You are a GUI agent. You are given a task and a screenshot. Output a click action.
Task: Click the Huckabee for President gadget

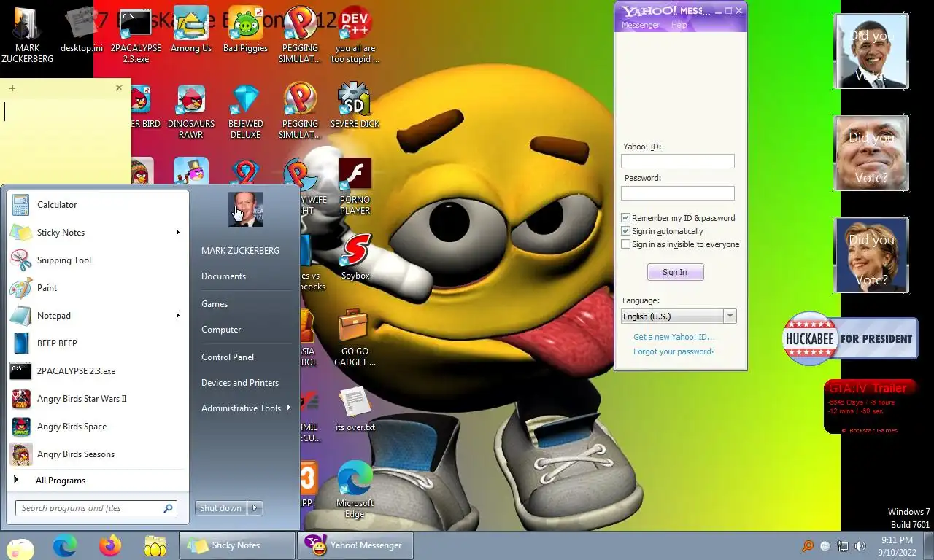[850, 338]
